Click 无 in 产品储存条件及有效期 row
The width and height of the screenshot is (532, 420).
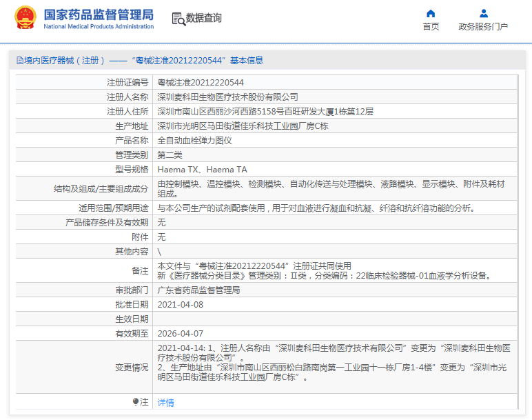(x=161, y=223)
